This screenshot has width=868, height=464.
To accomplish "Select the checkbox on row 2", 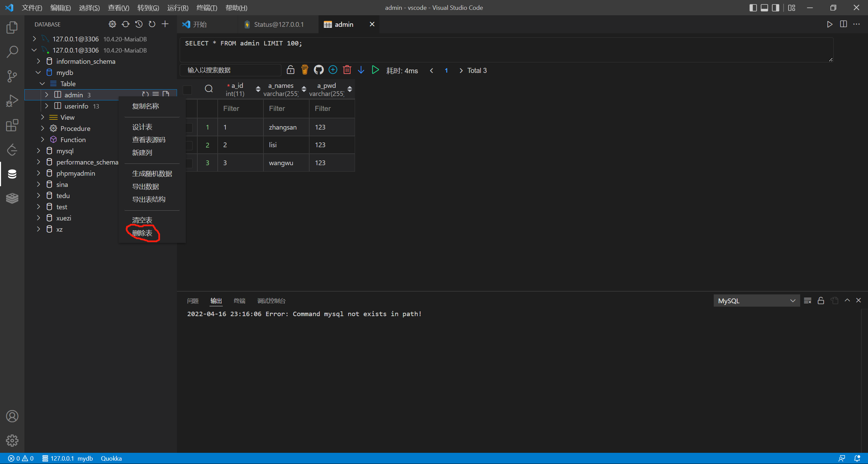I will pyautogui.click(x=189, y=145).
